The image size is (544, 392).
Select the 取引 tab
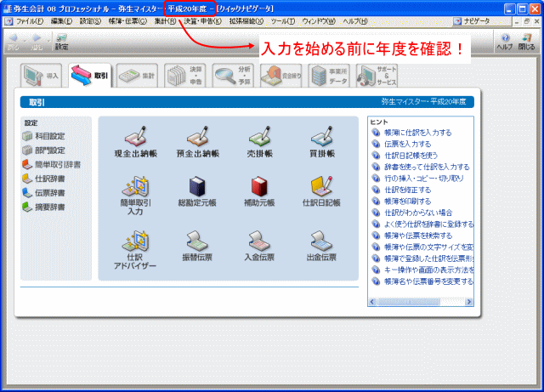tap(90, 76)
